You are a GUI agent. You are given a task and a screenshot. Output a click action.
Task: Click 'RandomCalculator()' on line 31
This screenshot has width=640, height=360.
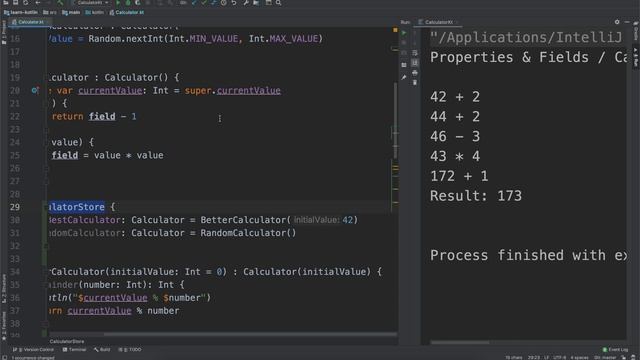[x=248, y=233]
